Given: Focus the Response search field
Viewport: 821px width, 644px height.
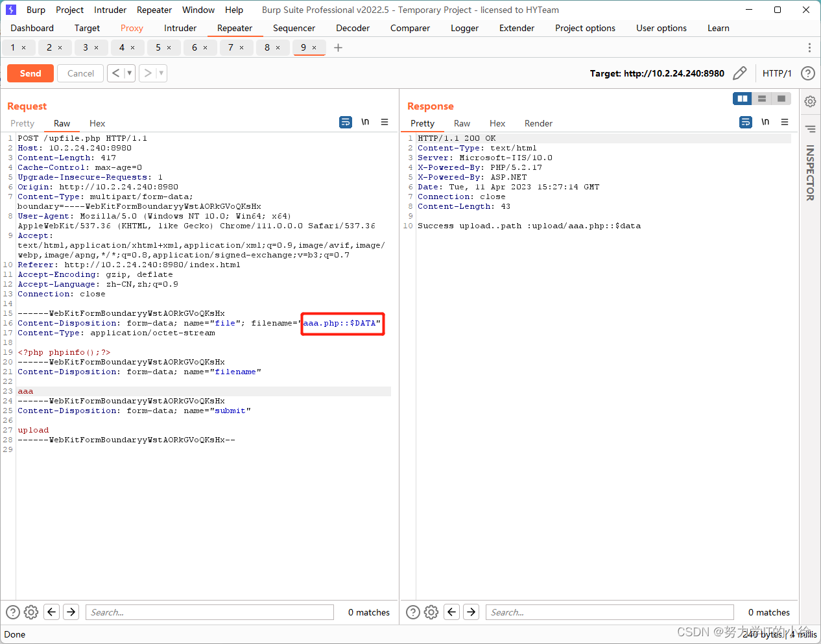Looking at the screenshot, I should [x=610, y=612].
